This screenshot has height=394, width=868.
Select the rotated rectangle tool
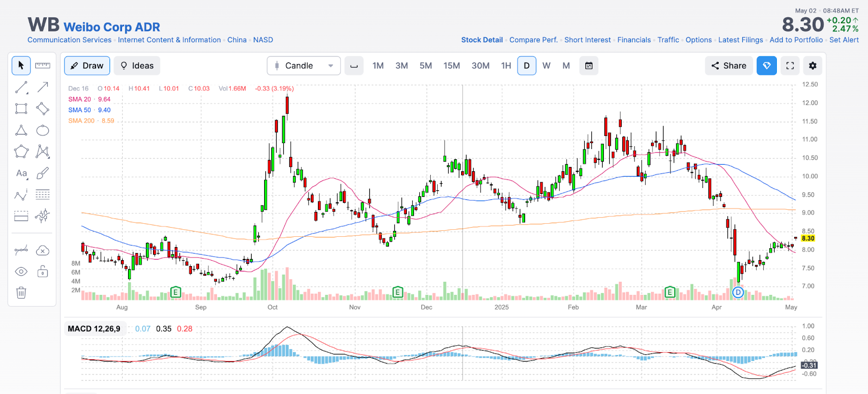[x=42, y=109]
